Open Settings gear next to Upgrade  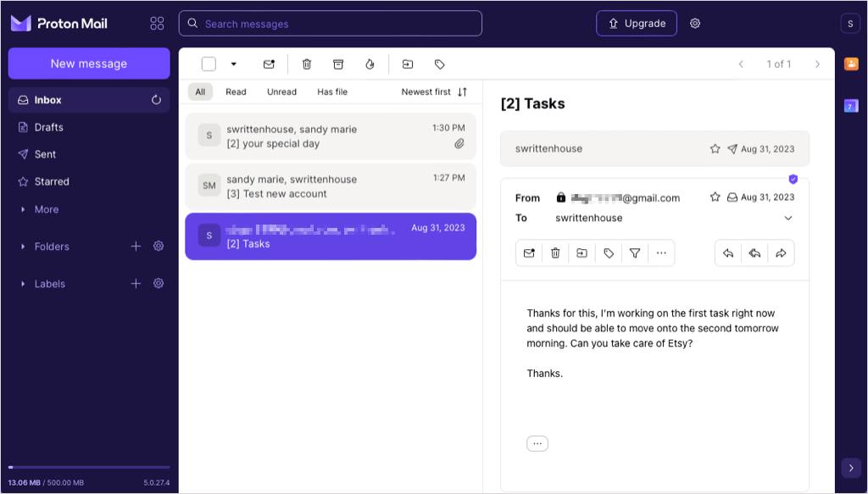695,24
